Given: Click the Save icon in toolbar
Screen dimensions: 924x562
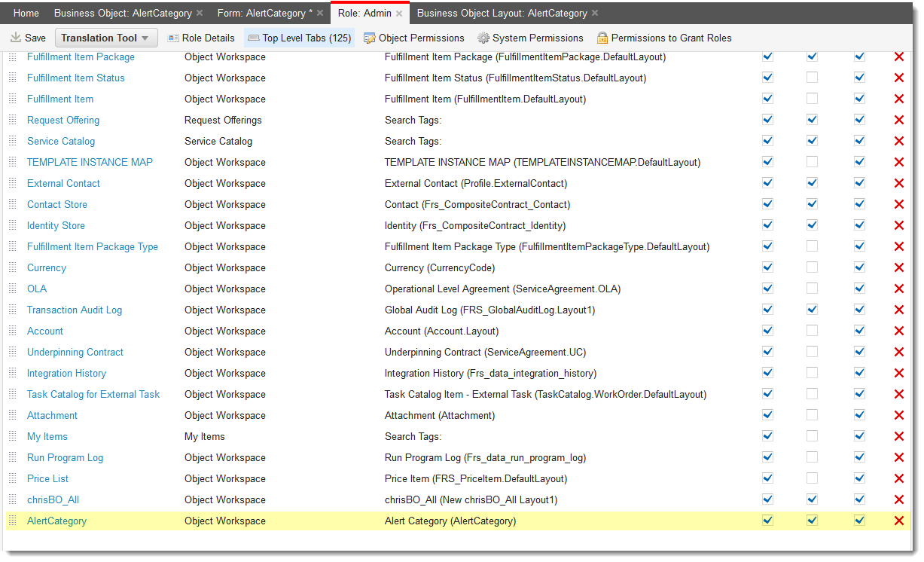Looking at the screenshot, I should (16, 38).
